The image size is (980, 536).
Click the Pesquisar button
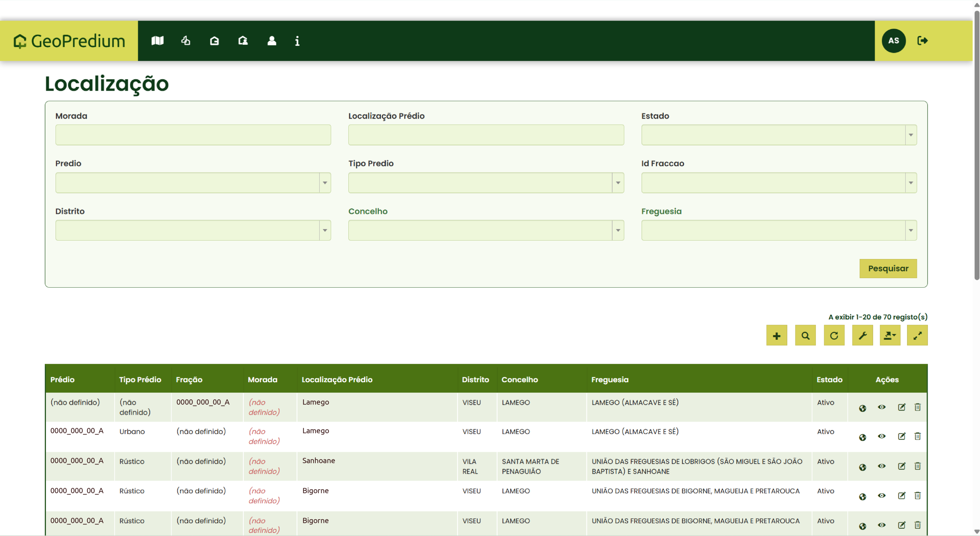click(x=888, y=269)
